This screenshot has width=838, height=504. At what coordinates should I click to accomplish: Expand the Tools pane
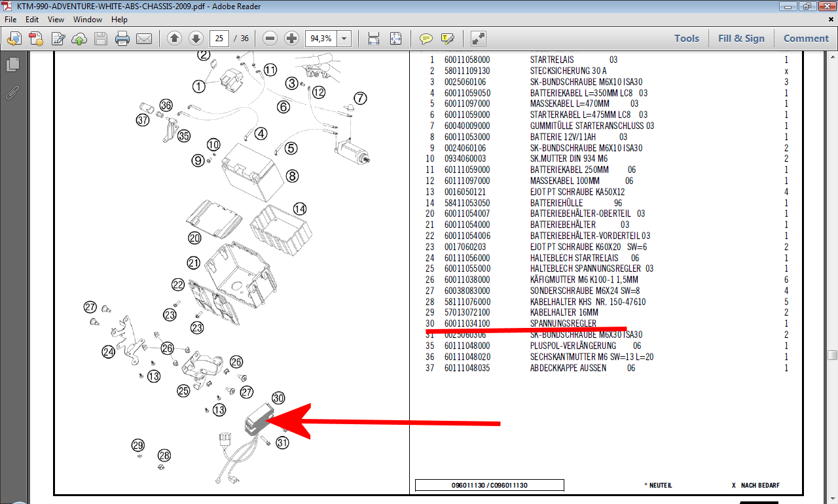pos(687,39)
